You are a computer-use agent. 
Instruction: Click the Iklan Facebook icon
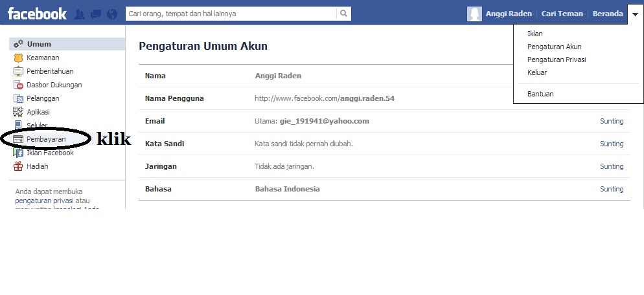[x=18, y=153]
